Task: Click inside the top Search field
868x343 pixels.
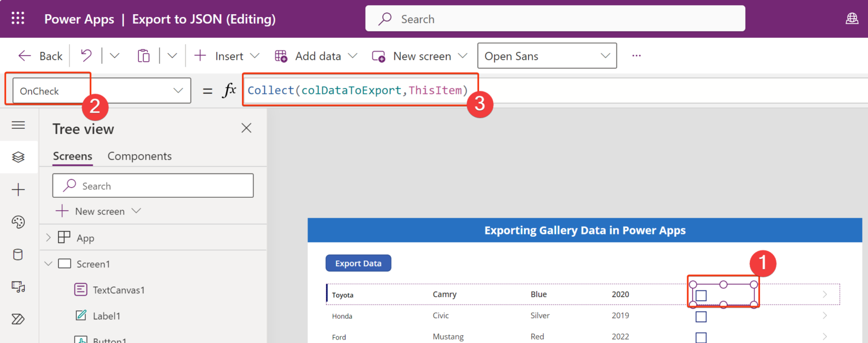Action: click(x=554, y=18)
